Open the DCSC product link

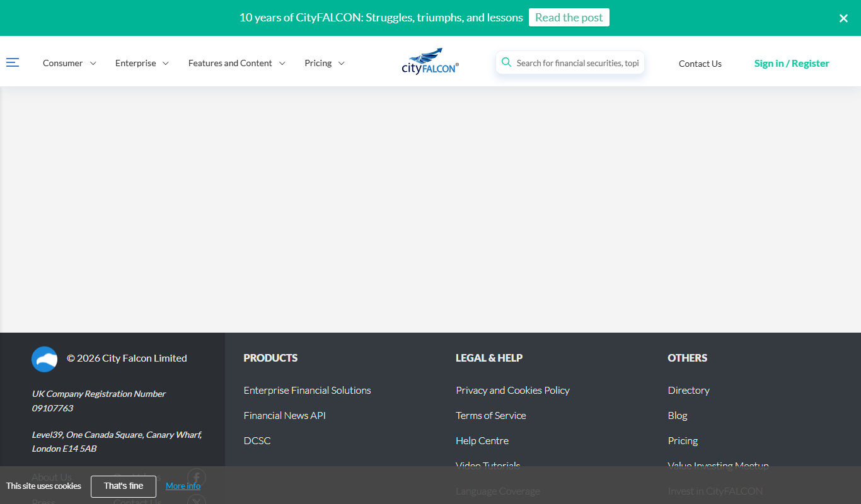[x=257, y=441]
